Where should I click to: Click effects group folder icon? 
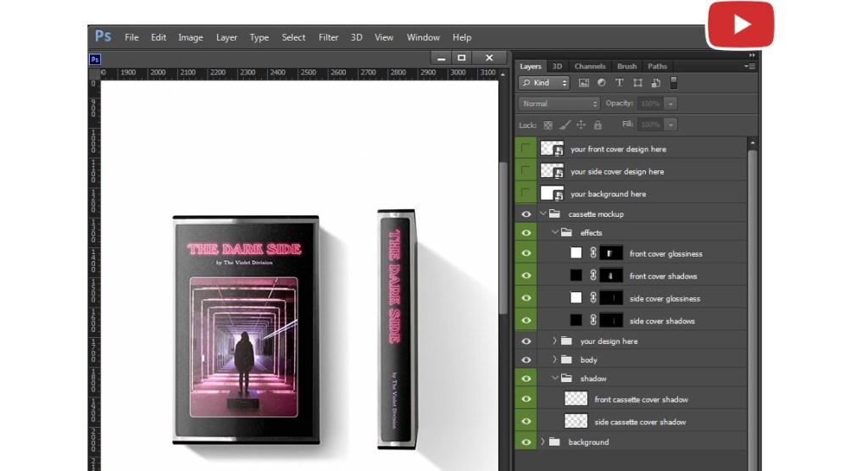tap(566, 232)
